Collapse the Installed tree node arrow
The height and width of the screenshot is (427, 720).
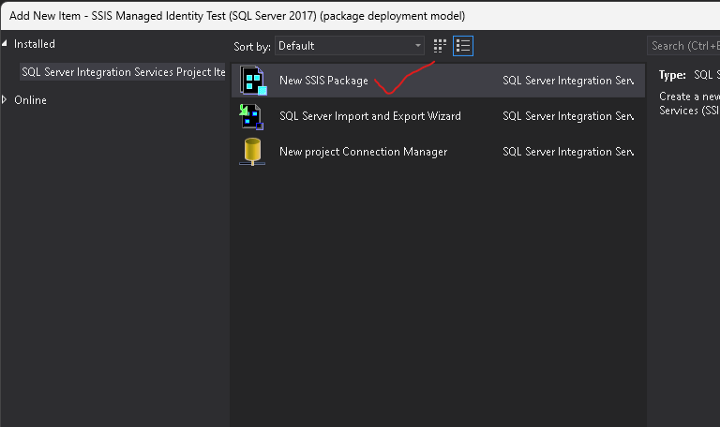(6, 44)
